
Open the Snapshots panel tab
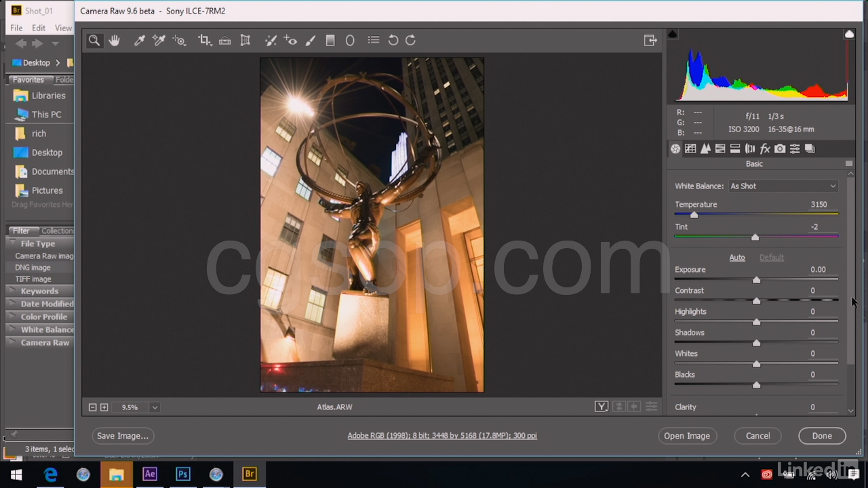[810, 149]
